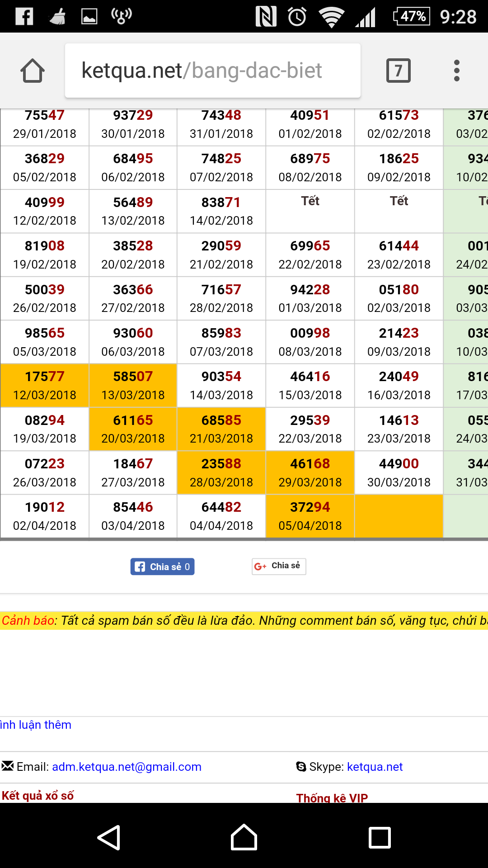The height and width of the screenshot is (868, 488).
Task: Share page via Google+ Chia sẻ button
Action: tap(279, 566)
